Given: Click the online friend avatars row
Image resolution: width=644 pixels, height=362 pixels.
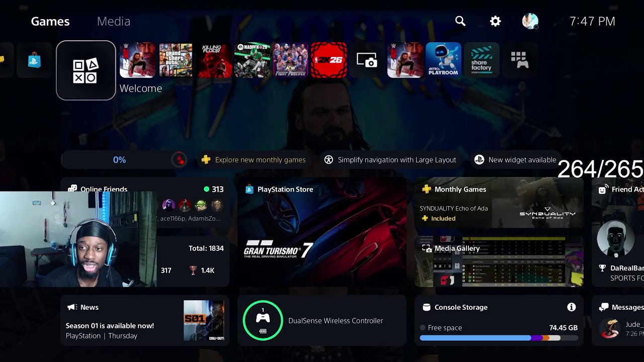Looking at the screenshot, I should tap(193, 205).
